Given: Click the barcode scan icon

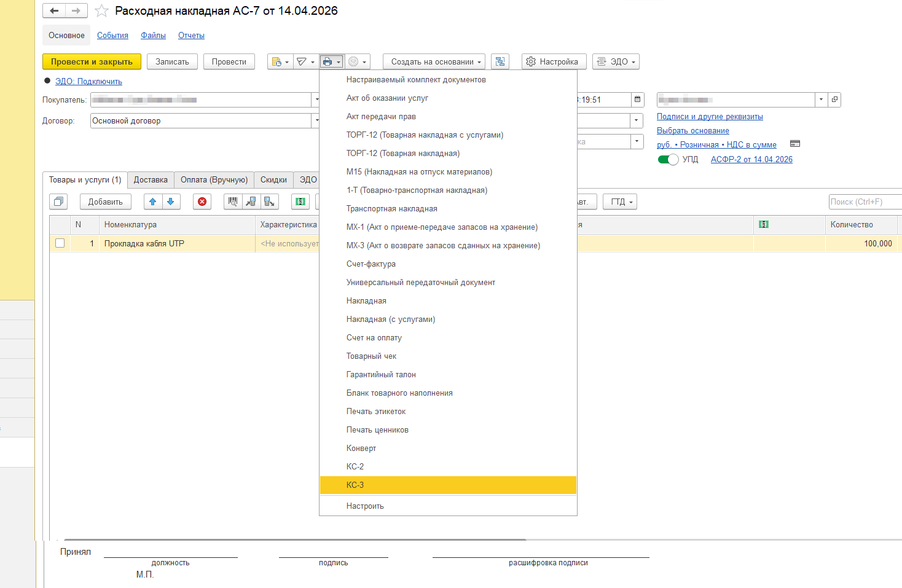Looking at the screenshot, I should tap(233, 202).
